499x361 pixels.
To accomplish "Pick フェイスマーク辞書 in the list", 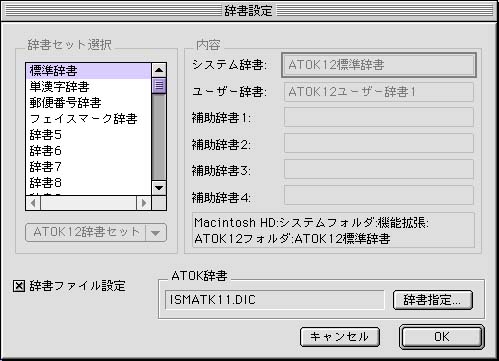I will click(x=88, y=119).
